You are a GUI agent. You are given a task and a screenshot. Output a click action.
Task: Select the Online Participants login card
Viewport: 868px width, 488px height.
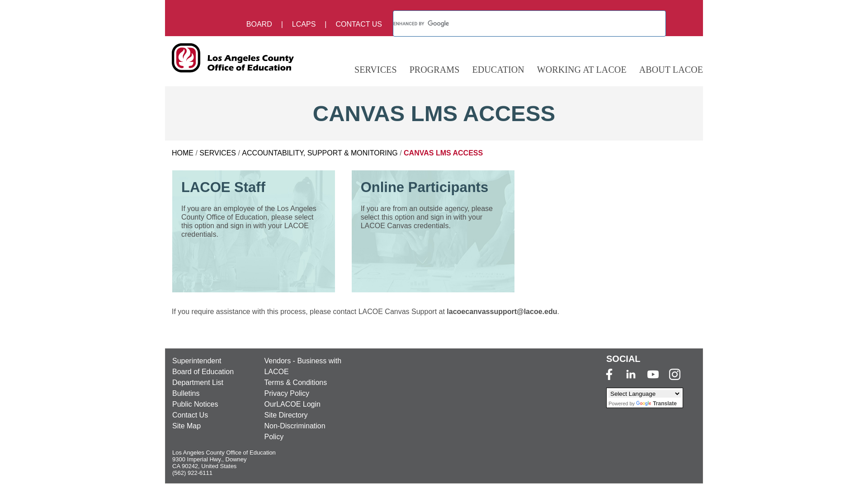[433, 231]
